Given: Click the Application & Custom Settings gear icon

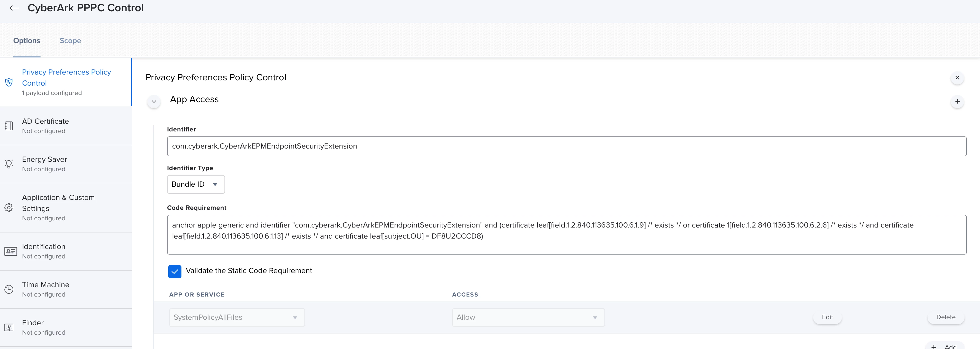Looking at the screenshot, I should coord(9,208).
